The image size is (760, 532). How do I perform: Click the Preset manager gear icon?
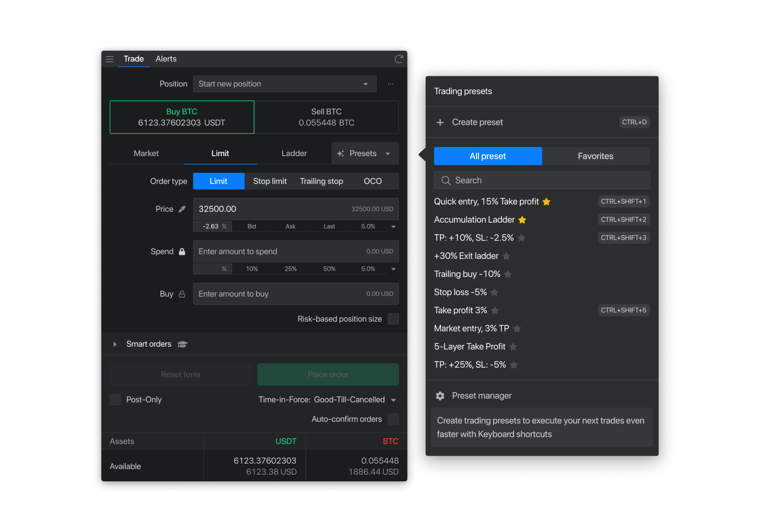pos(440,396)
